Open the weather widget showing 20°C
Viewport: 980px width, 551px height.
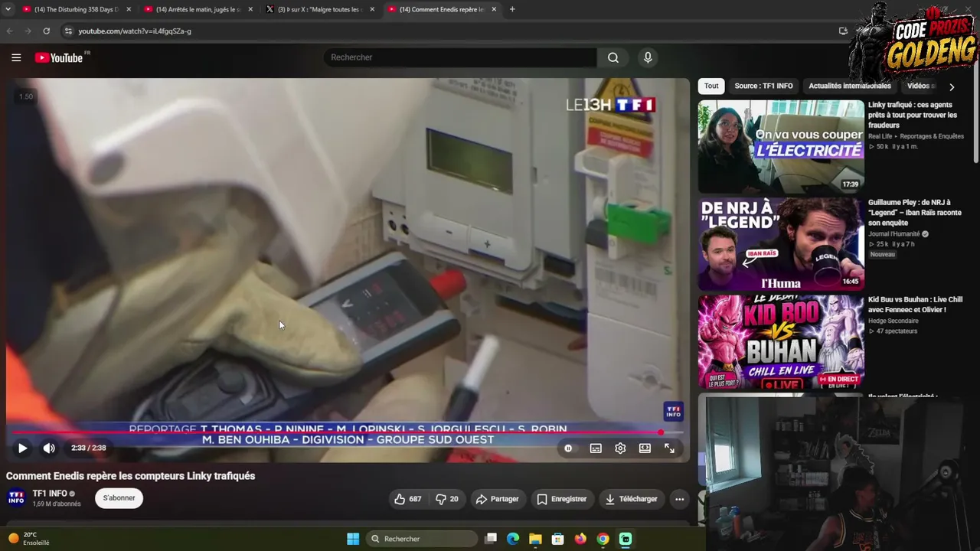pyautogui.click(x=31, y=539)
